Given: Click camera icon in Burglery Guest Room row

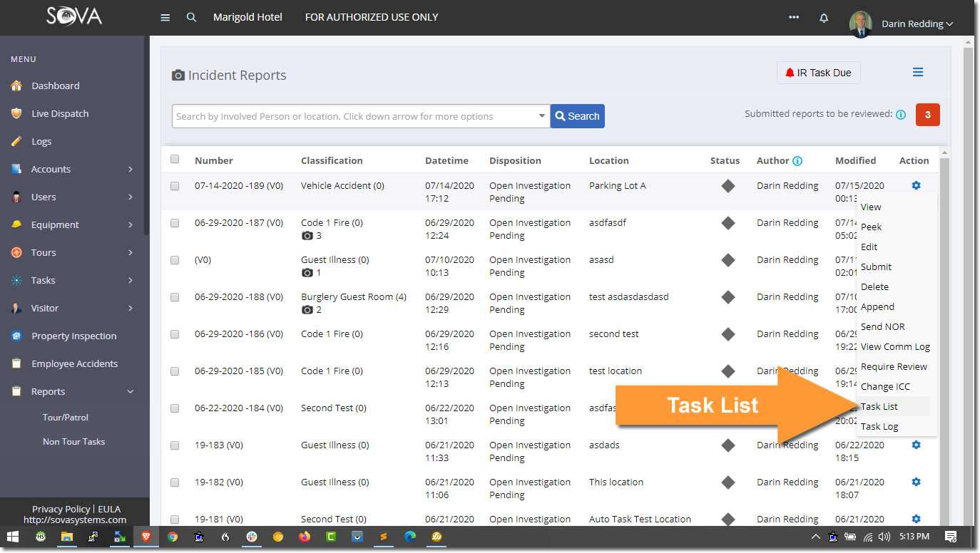Looking at the screenshot, I should [307, 310].
